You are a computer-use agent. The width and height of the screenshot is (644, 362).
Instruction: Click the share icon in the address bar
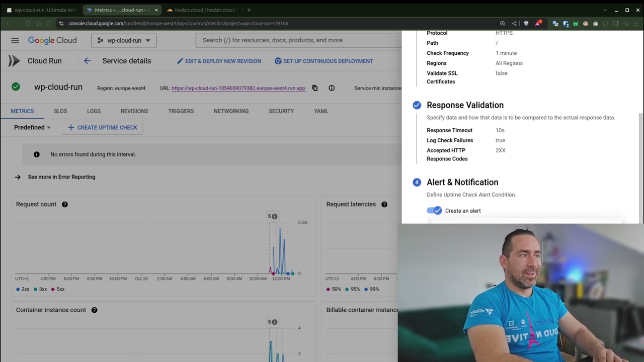pyautogui.click(x=514, y=24)
